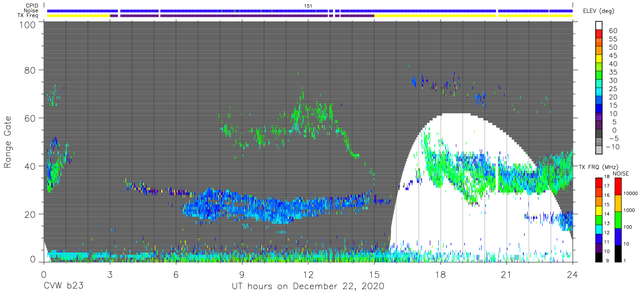The image size is (644, 297).
Task: Click the CPID value 151
Action: click(x=308, y=5)
